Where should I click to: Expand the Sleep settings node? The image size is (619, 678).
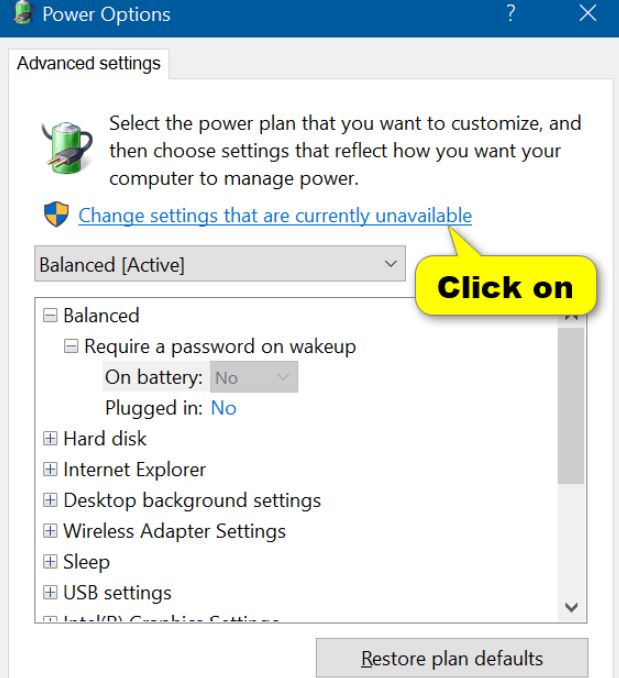(50, 563)
